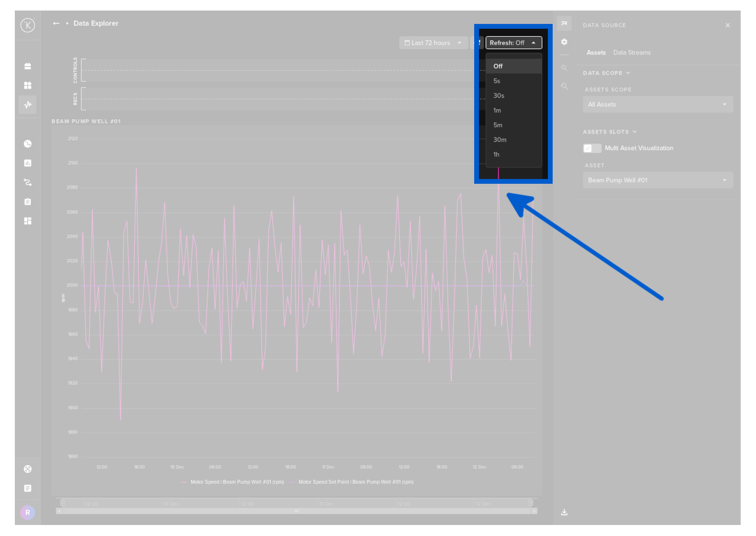Click the right range slider handle
The height and width of the screenshot is (536, 756).
tap(531, 503)
